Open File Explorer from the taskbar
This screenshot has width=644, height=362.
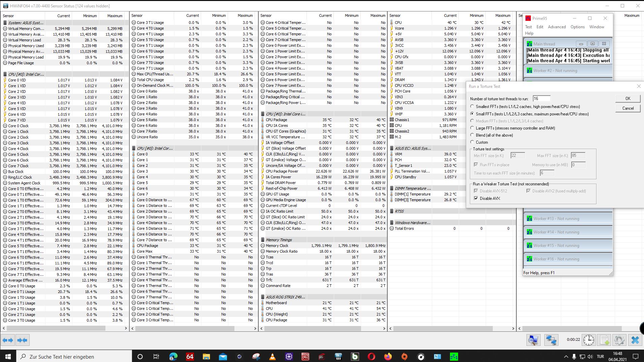206,357
